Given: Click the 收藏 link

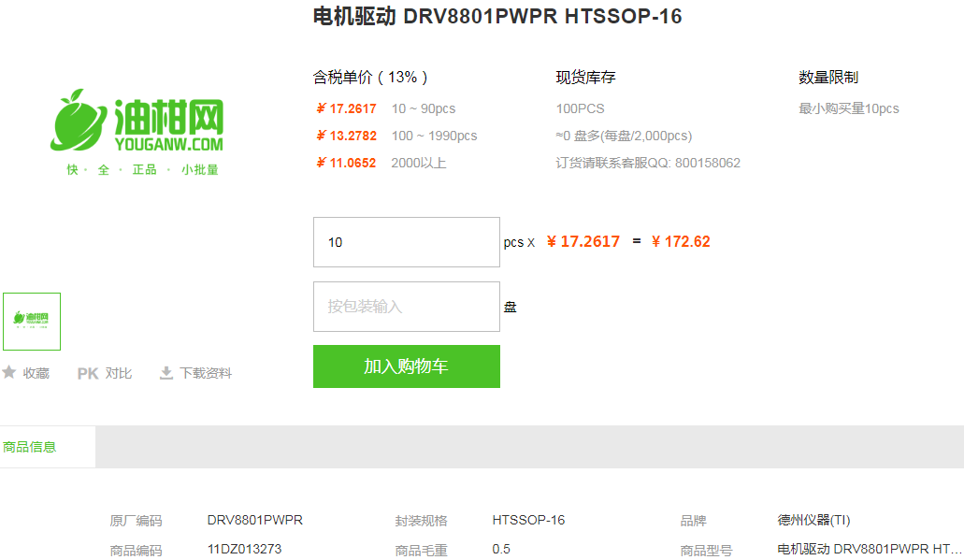Looking at the screenshot, I should [36, 373].
